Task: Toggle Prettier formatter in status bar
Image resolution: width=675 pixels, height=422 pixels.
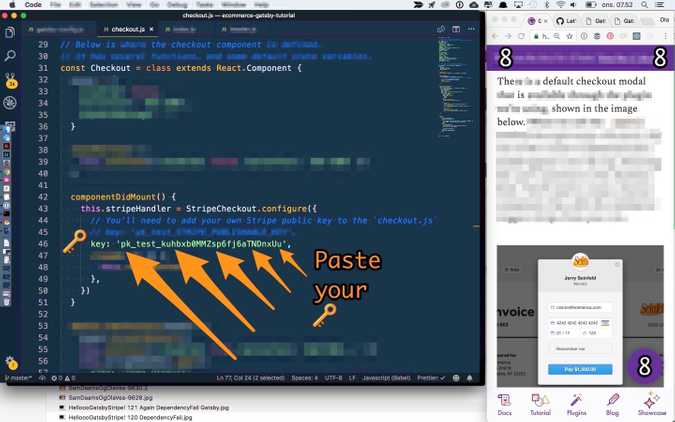Action: click(430, 378)
